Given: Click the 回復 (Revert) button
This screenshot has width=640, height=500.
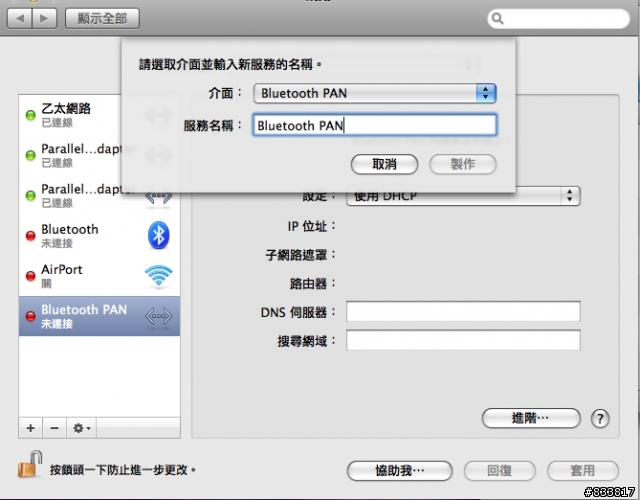Looking at the screenshot, I should click(x=499, y=471).
